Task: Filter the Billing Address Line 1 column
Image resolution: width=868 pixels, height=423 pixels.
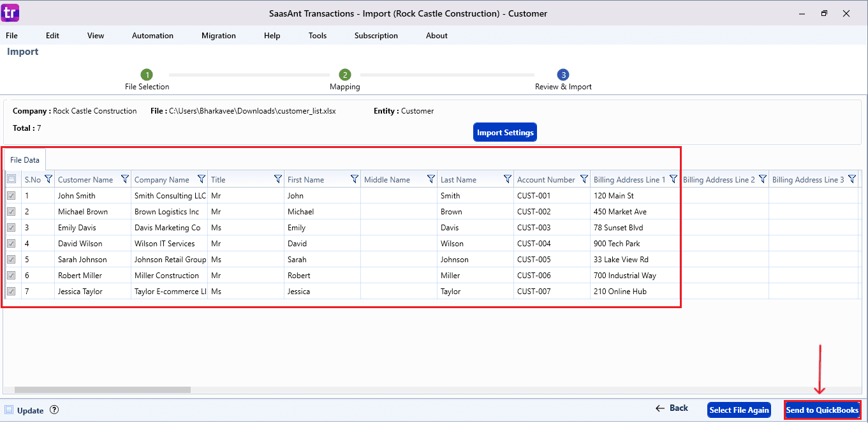Action: (673, 179)
